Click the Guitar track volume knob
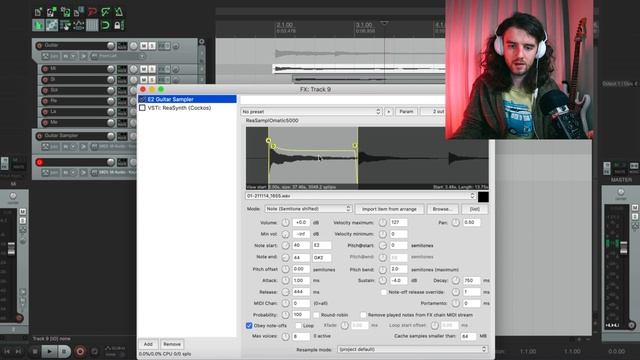 (x=111, y=45)
